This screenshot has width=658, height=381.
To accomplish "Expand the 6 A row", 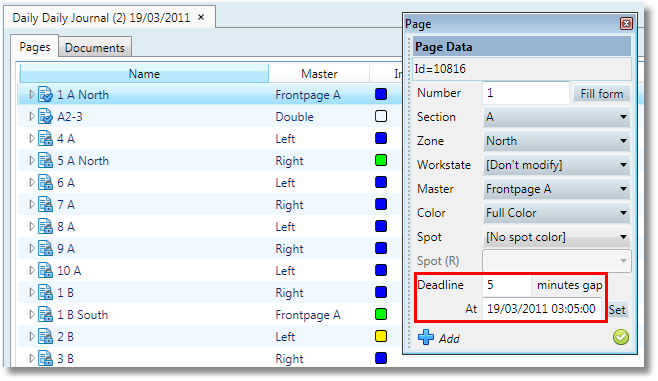I will 31,182.
